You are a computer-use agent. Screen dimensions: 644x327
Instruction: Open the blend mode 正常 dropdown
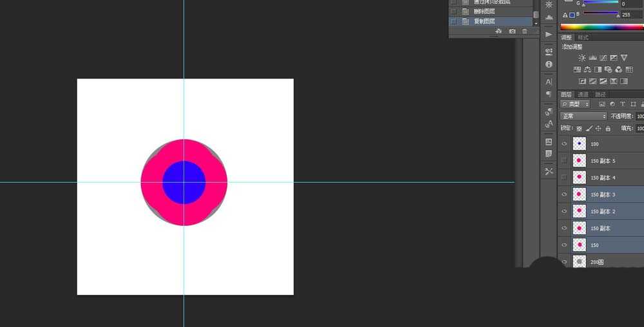[583, 117]
